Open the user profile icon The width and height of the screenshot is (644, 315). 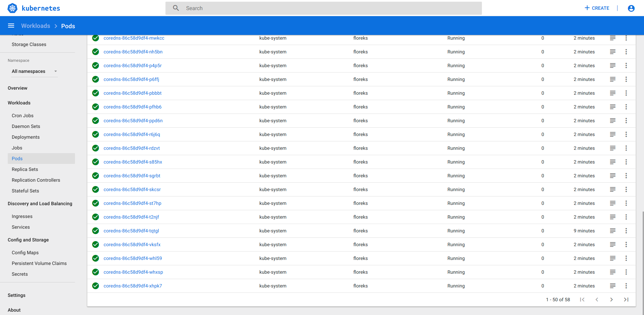pos(631,8)
